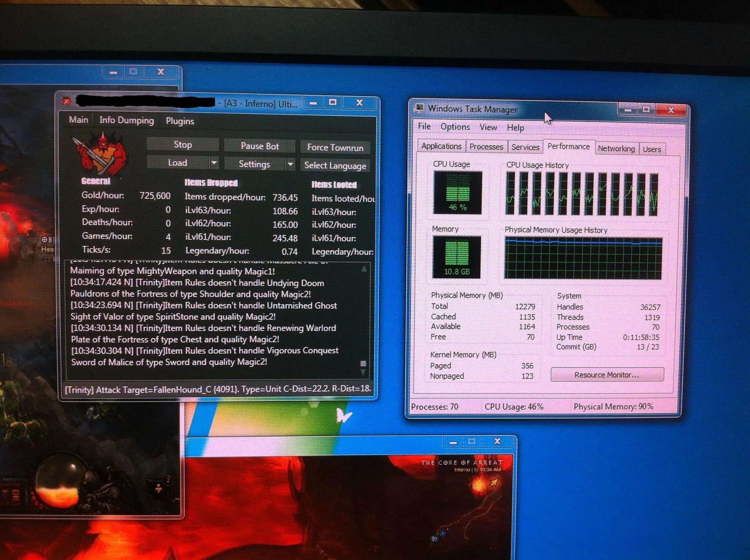Click Force Townrun button

coord(335,147)
